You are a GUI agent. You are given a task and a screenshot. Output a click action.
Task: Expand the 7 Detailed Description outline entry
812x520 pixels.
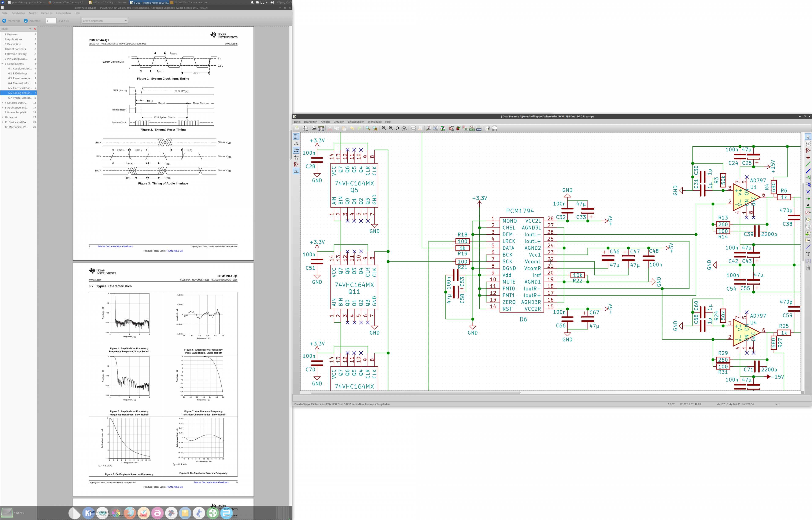coord(2,103)
